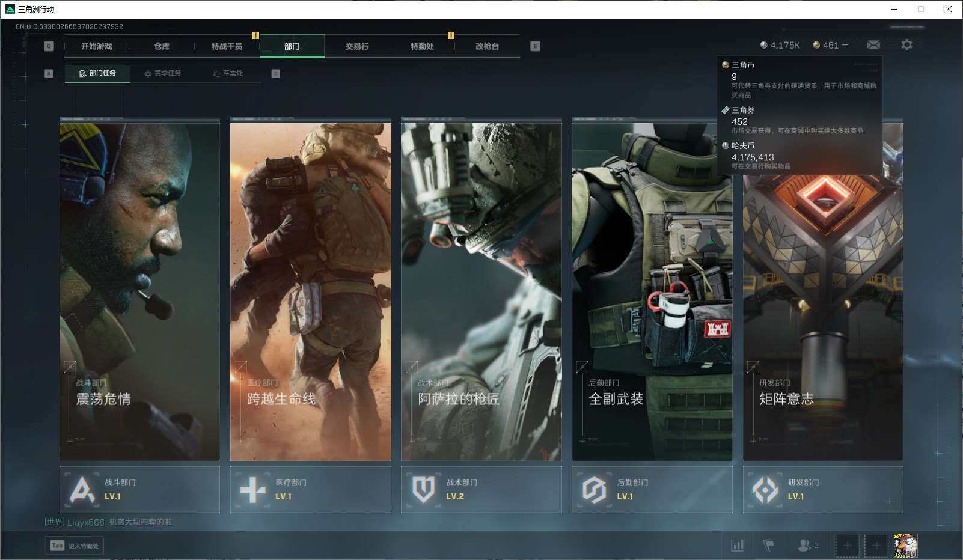Add teammate in first empty squad slot
963x560 pixels.
click(x=847, y=545)
